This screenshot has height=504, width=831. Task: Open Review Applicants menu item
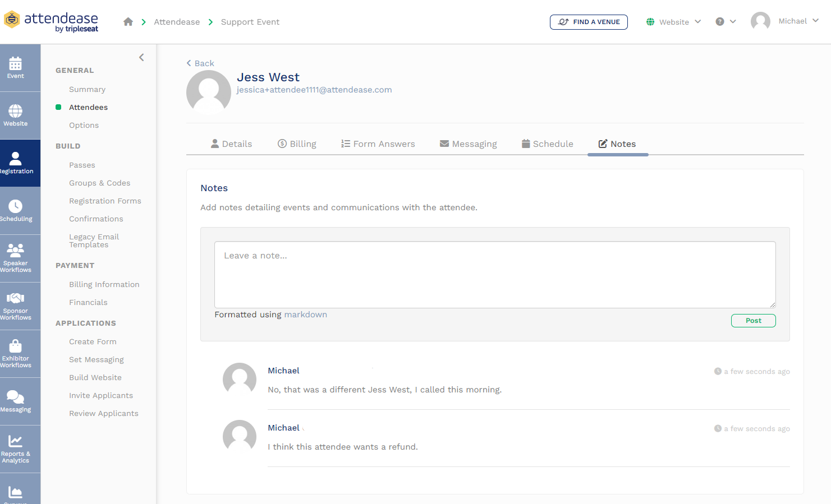coord(103,413)
